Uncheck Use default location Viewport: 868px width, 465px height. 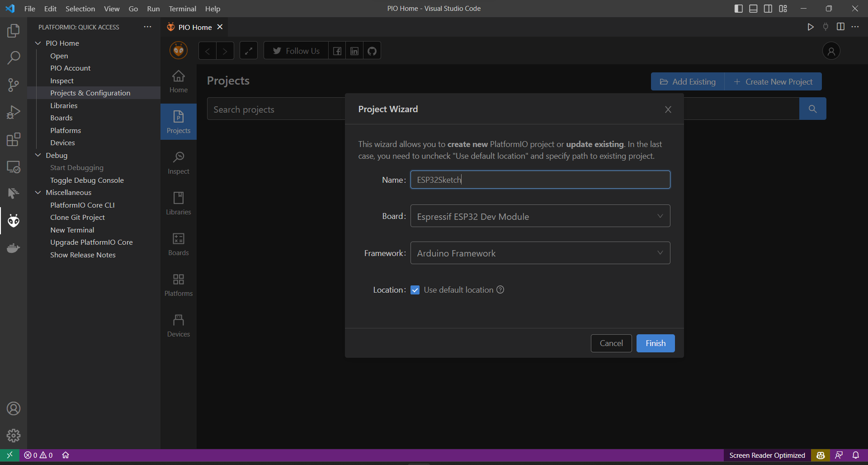[x=415, y=290]
